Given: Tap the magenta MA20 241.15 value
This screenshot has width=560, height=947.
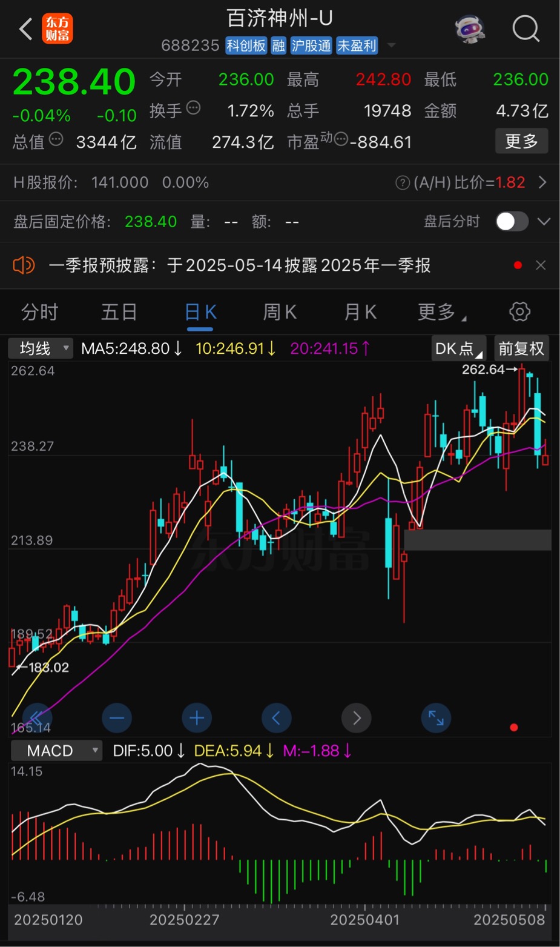Looking at the screenshot, I should pos(330,348).
